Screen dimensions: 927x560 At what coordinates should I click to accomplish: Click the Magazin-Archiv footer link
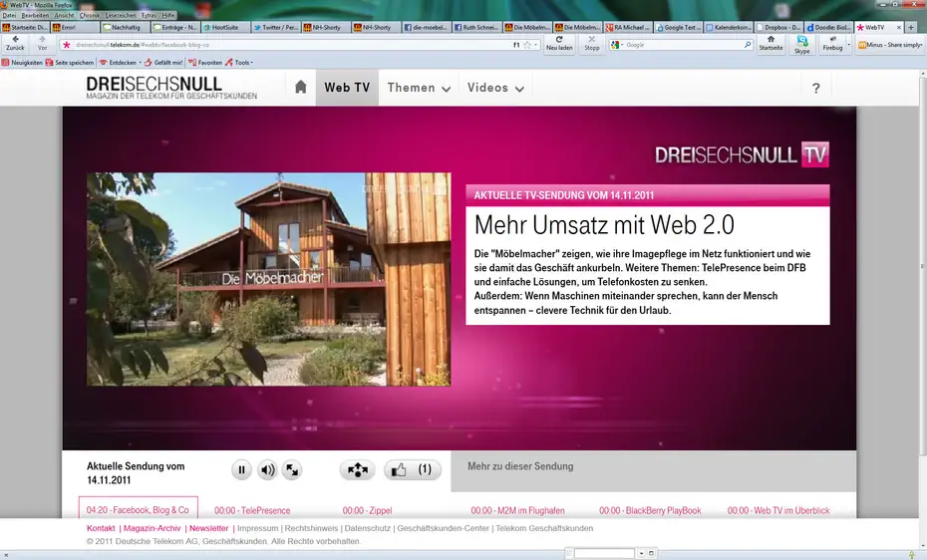[x=153, y=528]
